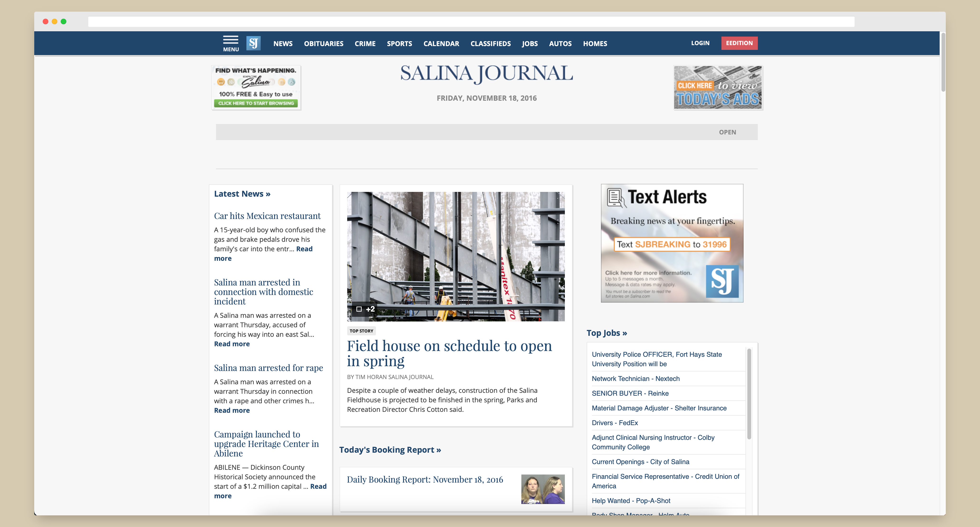Click the LOGIN link

pos(700,43)
